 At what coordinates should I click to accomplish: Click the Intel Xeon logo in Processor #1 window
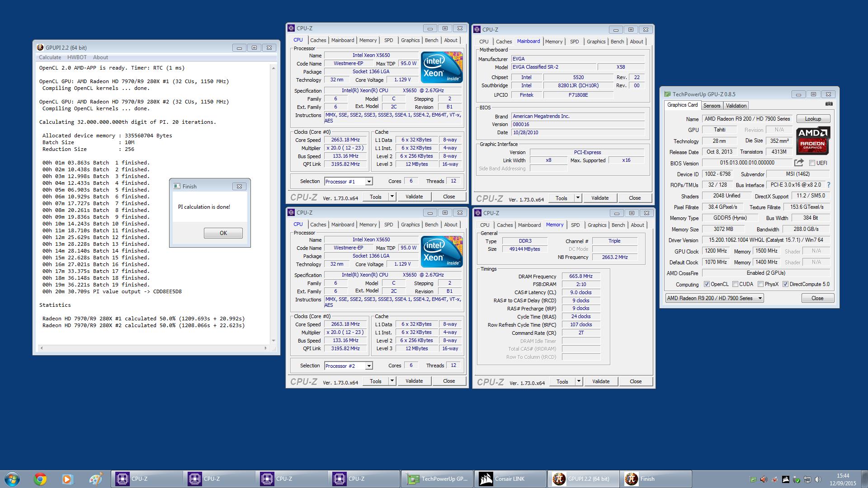(442, 67)
